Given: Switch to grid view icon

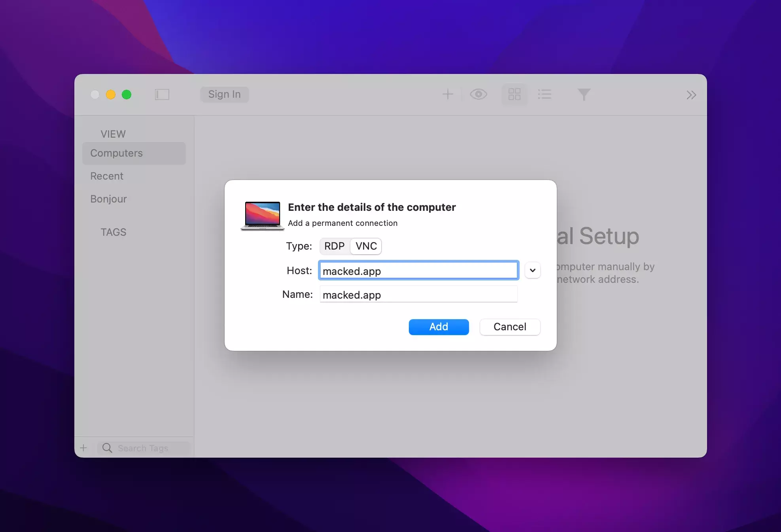Looking at the screenshot, I should [514, 94].
